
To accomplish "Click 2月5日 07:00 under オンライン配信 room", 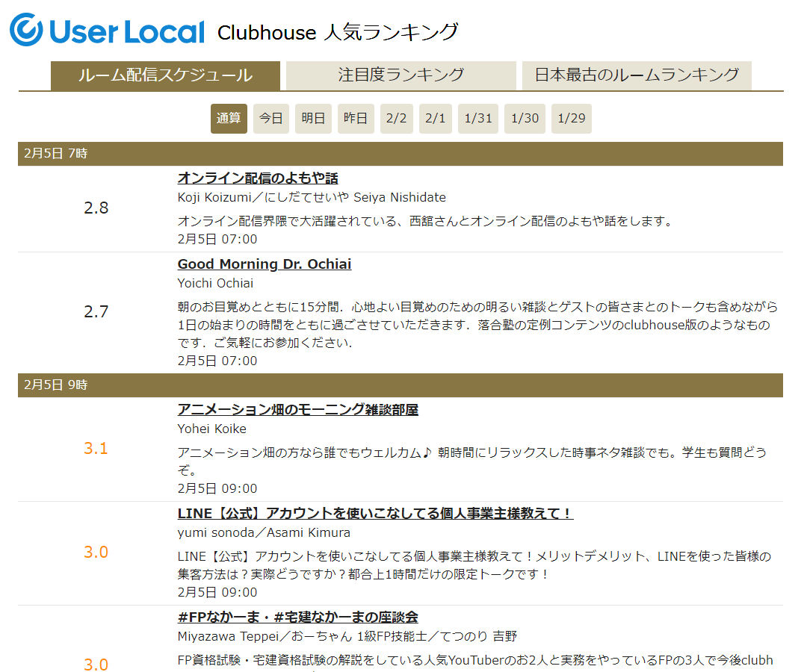I will click(x=217, y=240).
